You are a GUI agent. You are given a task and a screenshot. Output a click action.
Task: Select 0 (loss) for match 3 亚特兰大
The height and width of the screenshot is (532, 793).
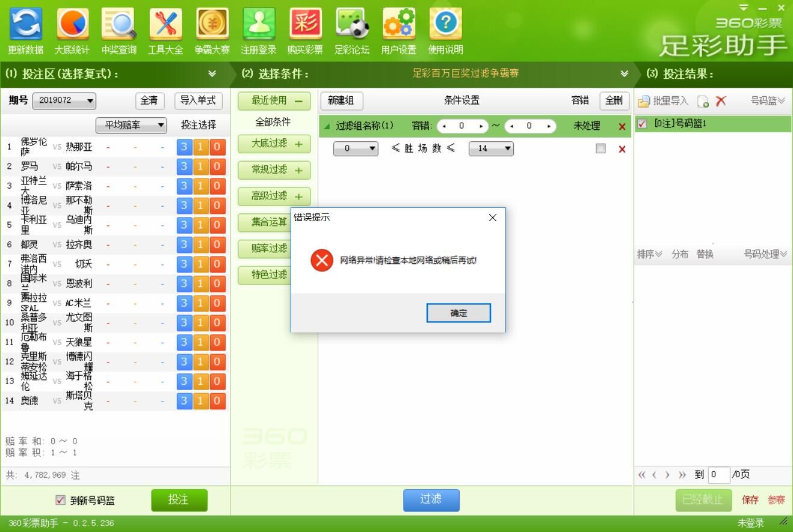[217, 186]
